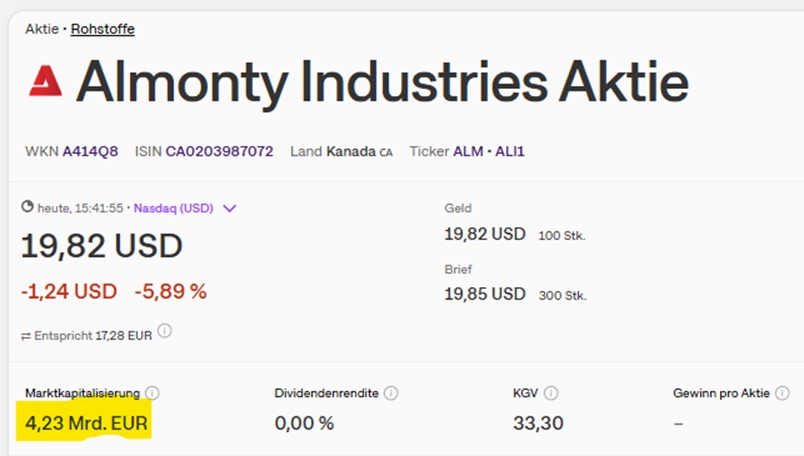The height and width of the screenshot is (456, 804).
Task: Open the KGV info tooltip icon
Action: (551, 393)
